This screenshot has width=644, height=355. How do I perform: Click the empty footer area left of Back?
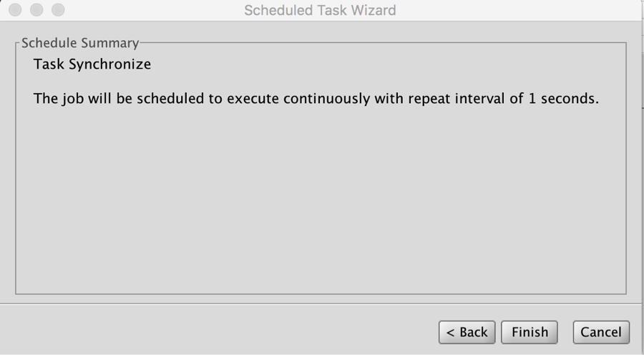[215, 331]
